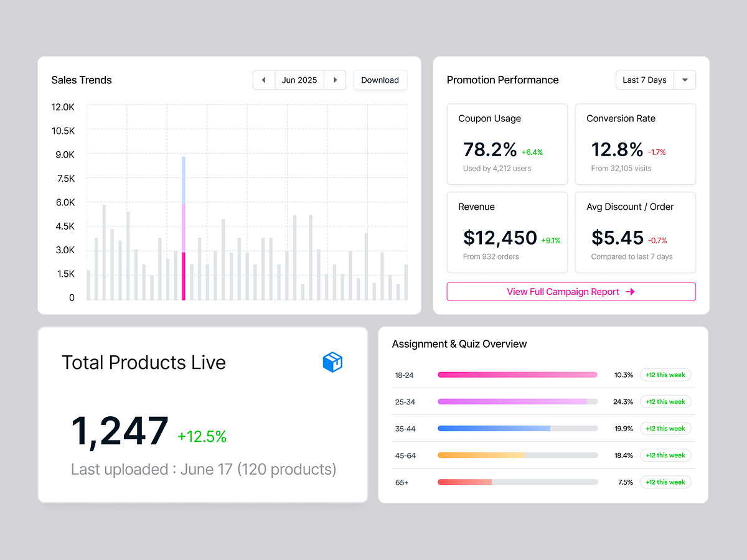Select the Last 7 Days period label
Screen dimensions: 747x560
coord(644,80)
